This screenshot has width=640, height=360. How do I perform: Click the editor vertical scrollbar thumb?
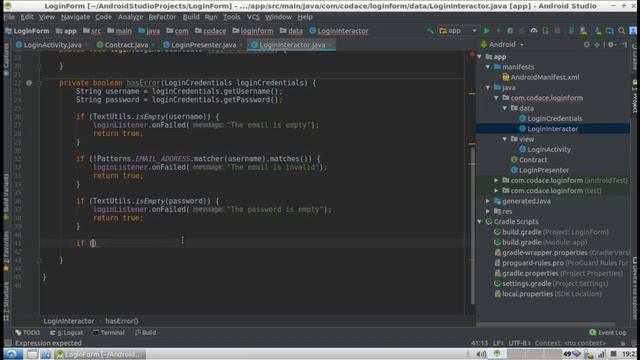(x=472, y=225)
